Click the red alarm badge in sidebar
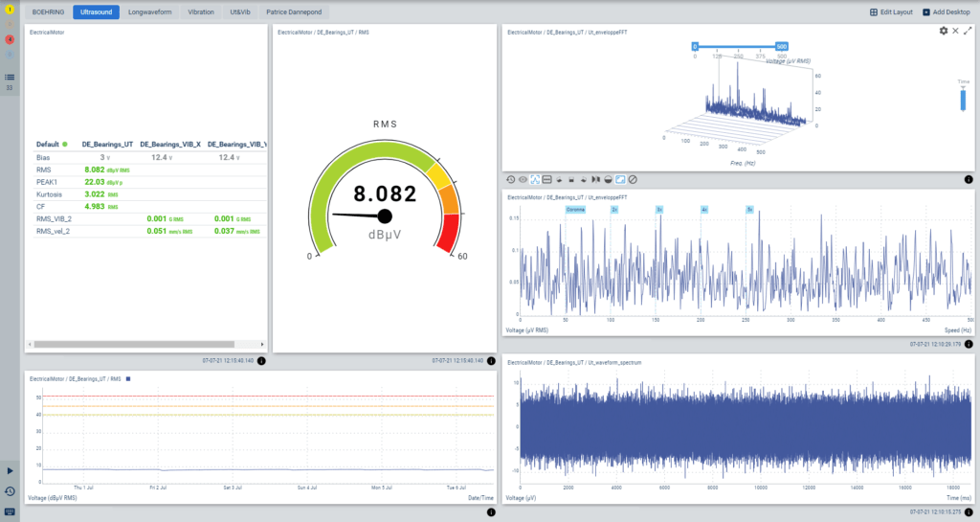 pyautogui.click(x=10, y=40)
